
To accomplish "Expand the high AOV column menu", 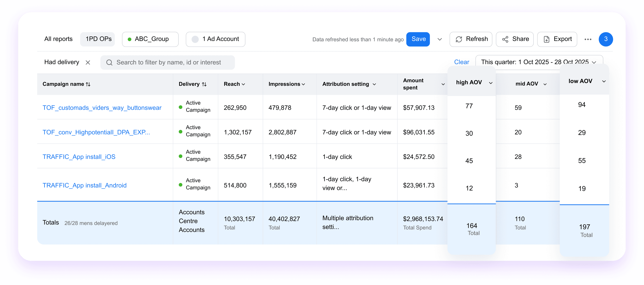I will (490, 83).
